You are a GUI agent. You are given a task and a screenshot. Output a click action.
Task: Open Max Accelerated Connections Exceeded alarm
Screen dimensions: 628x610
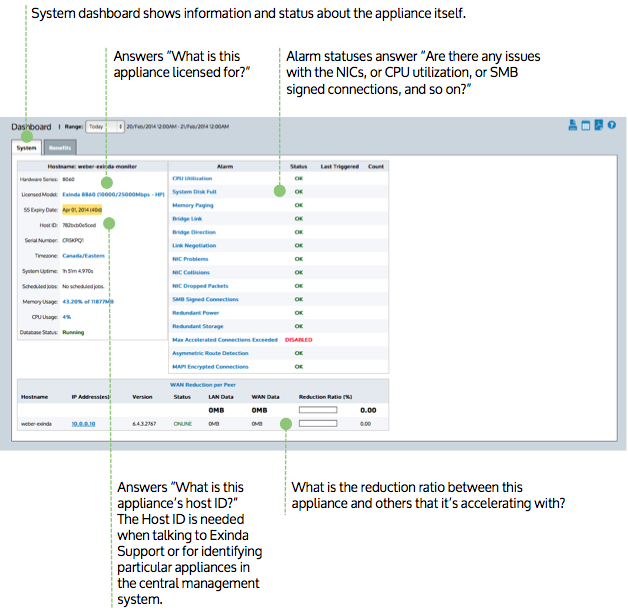click(x=225, y=340)
